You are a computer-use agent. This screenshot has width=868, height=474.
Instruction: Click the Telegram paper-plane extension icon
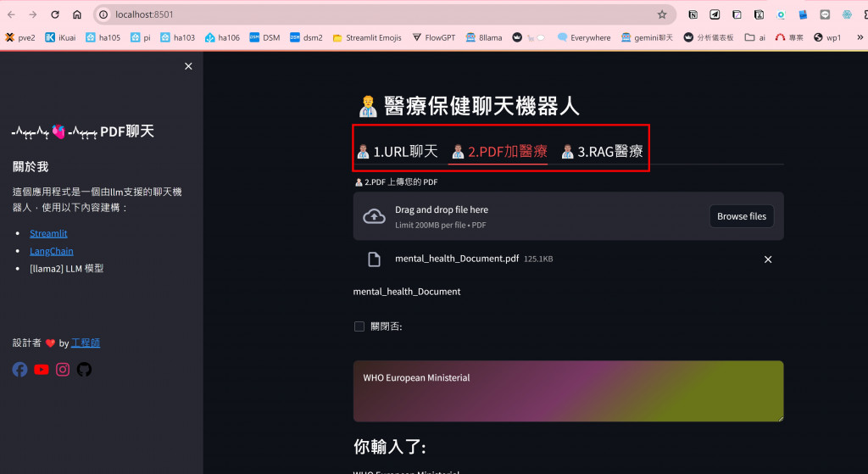(715, 14)
